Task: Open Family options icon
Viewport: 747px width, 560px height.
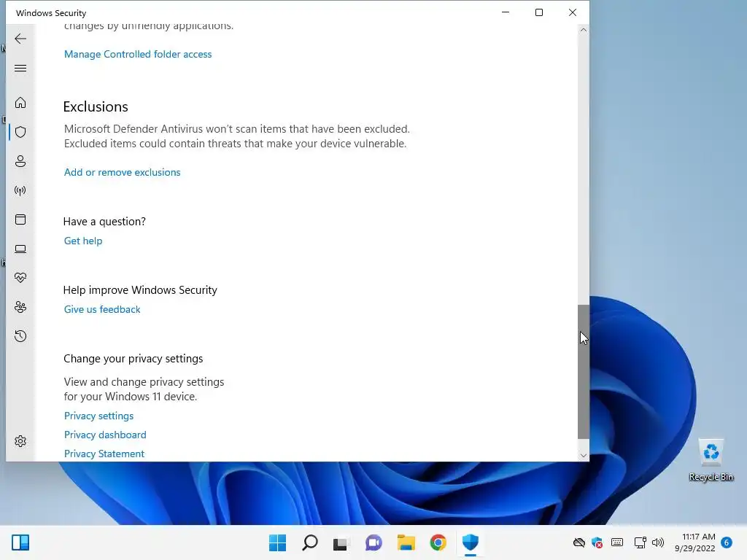Action: [20, 307]
